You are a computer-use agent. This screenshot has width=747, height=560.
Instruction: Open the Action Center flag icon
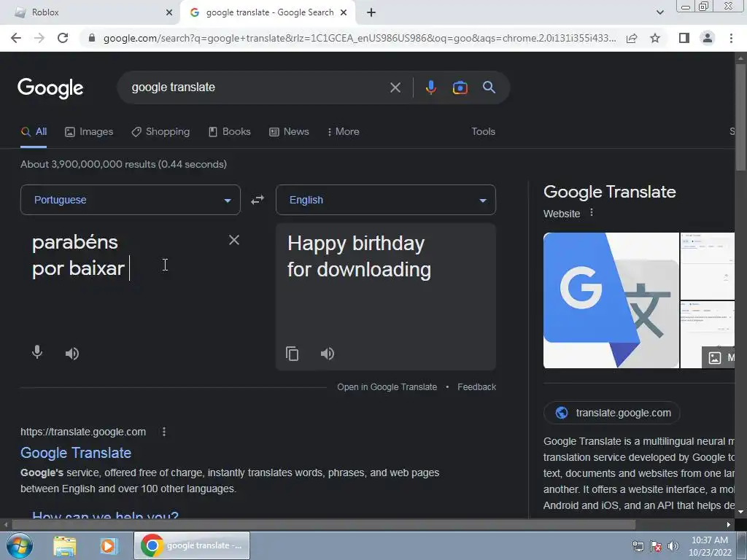656,546
